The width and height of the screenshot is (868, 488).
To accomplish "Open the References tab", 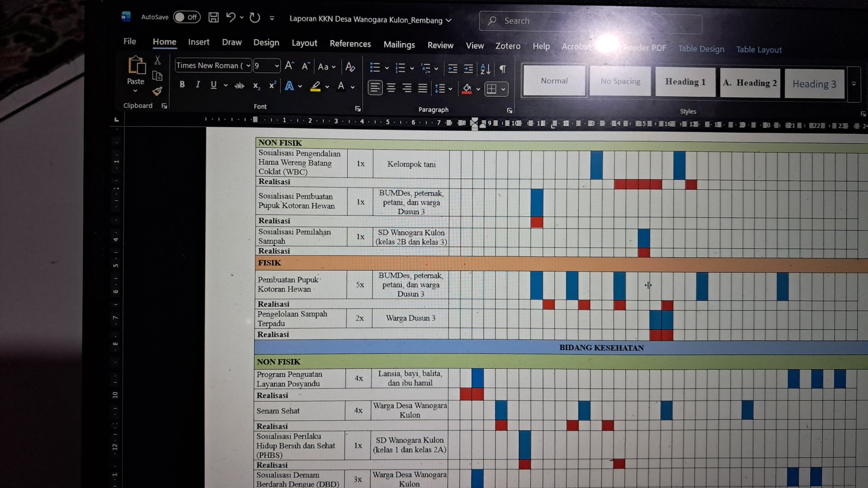I will [x=350, y=44].
